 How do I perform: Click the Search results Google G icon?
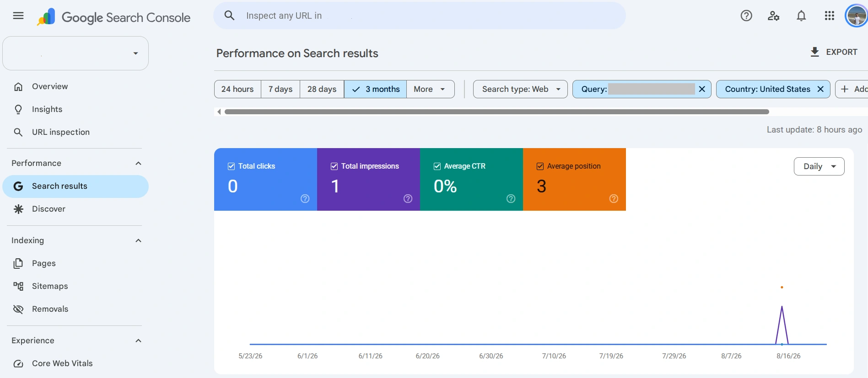(18, 186)
